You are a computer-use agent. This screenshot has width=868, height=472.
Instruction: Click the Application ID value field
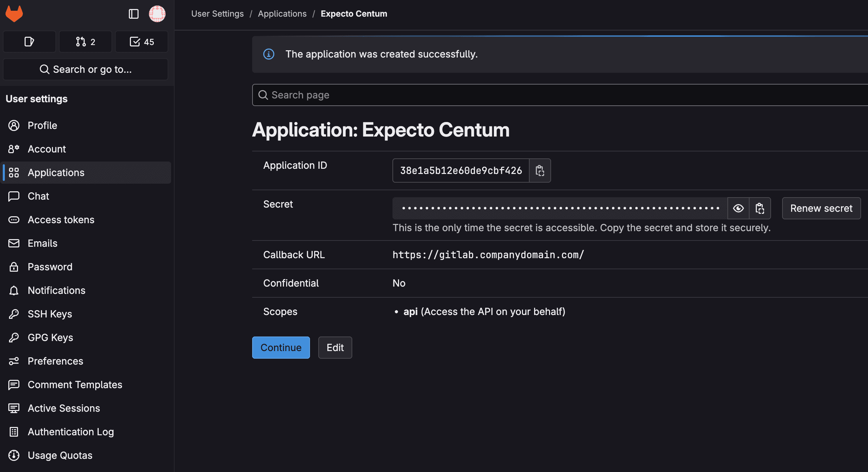pos(461,171)
